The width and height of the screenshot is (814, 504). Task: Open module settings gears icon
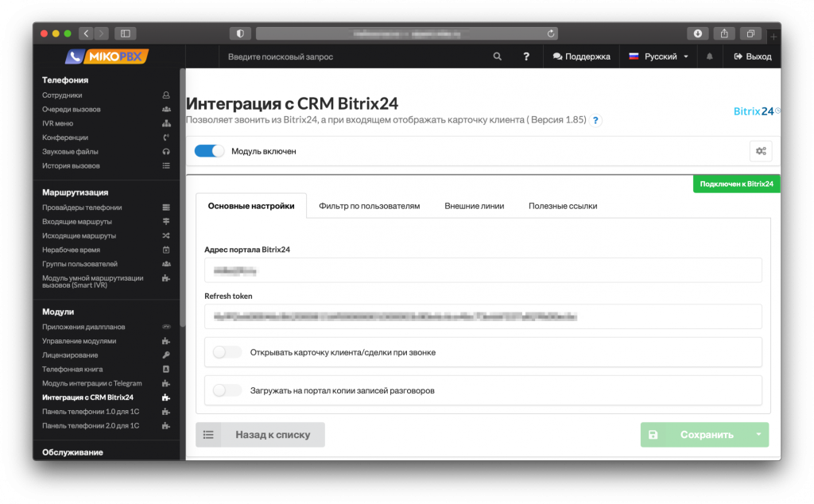pos(761,151)
